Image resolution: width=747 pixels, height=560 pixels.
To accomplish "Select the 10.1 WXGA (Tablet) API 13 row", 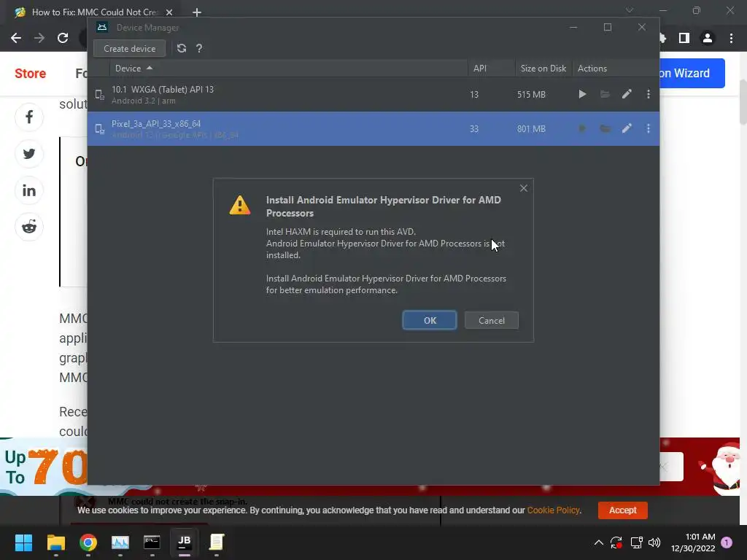I will [373, 95].
